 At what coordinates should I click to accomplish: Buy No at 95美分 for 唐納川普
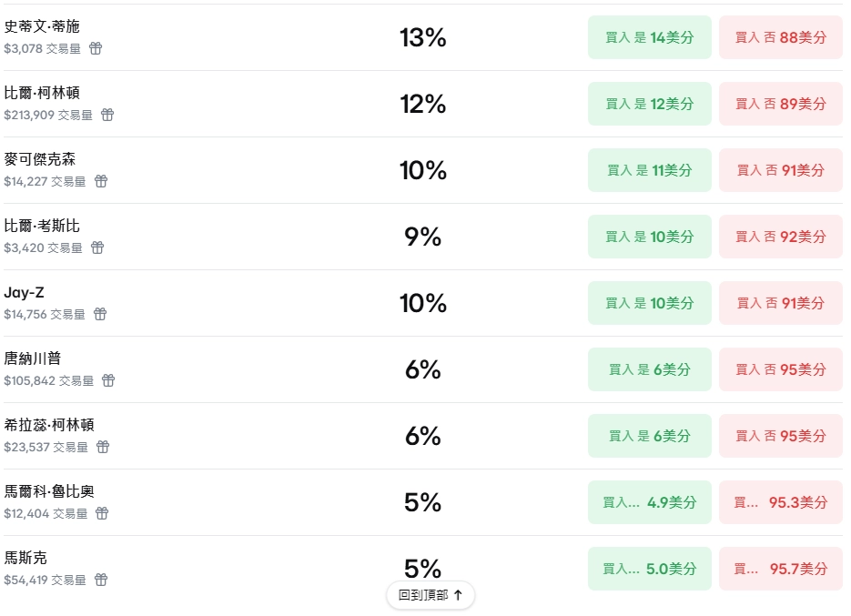point(780,369)
